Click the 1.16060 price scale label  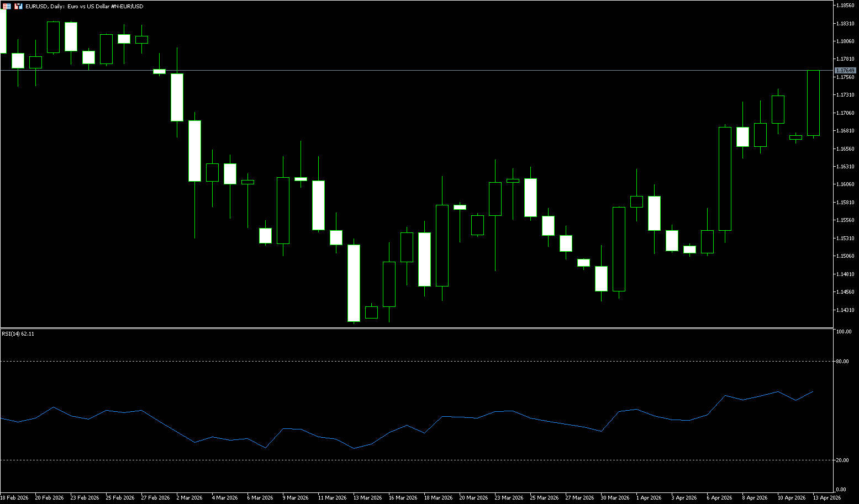click(x=845, y=184)
